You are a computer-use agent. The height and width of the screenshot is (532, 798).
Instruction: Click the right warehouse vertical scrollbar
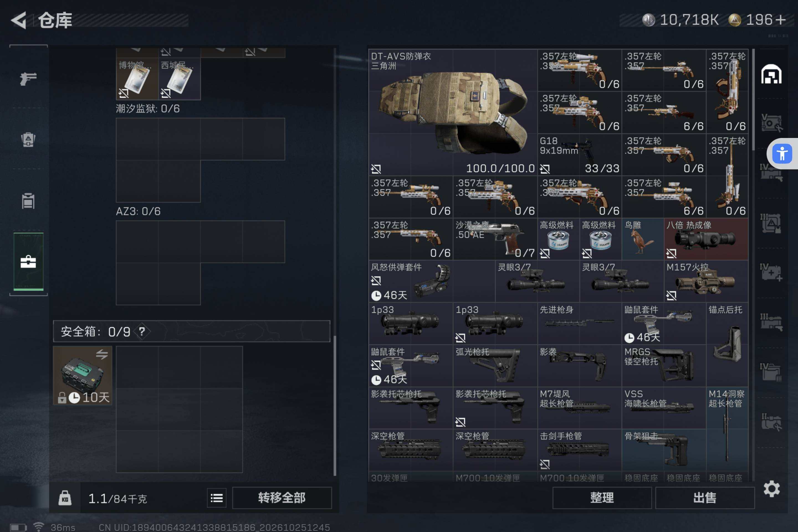point(753,100)
